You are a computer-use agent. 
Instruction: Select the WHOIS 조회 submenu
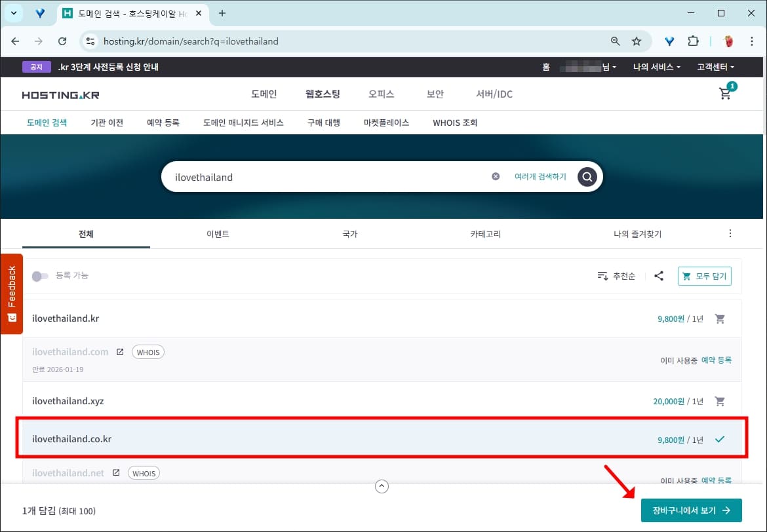click(x=455, y=123)
